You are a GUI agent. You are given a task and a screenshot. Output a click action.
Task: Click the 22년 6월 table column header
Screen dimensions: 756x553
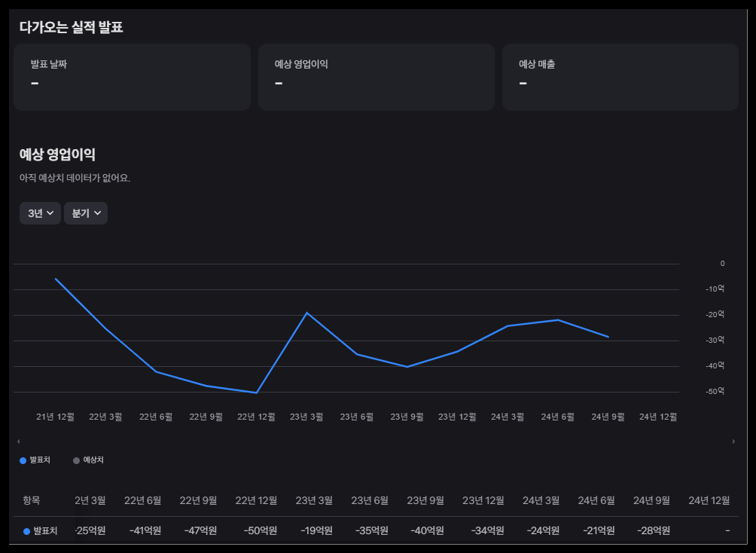tap(143, 500)
